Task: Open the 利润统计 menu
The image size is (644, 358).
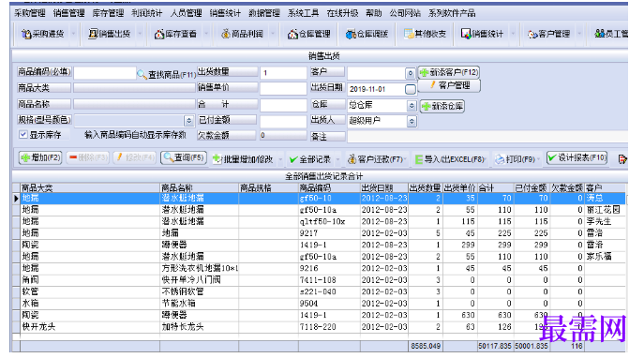Action: (x=146, y=13)
